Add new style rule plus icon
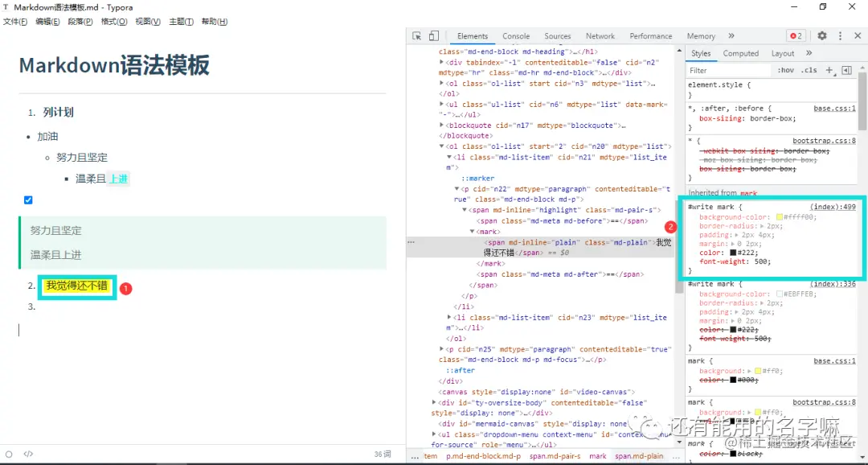 [829, 70]
